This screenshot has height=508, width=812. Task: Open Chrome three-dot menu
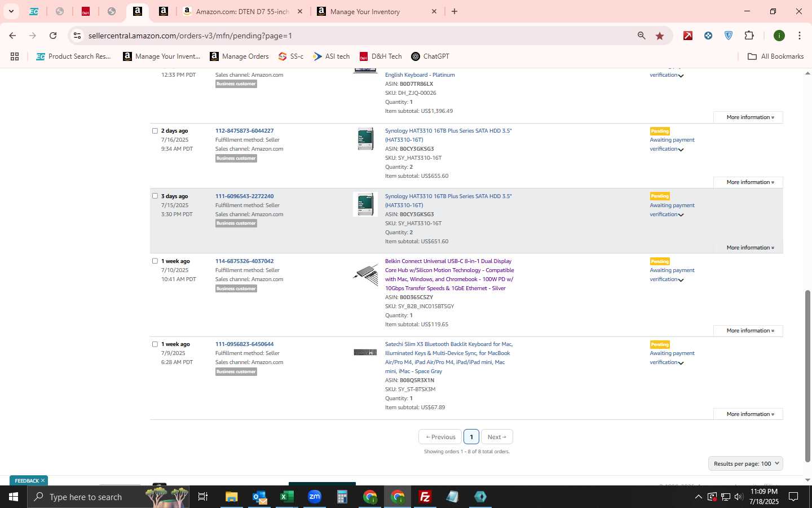(x=799, y=36)
